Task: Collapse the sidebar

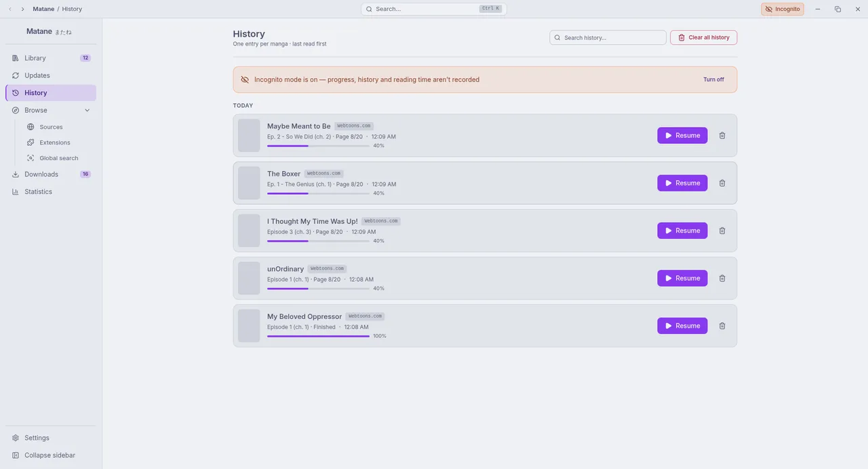Action: coord(51,455)
